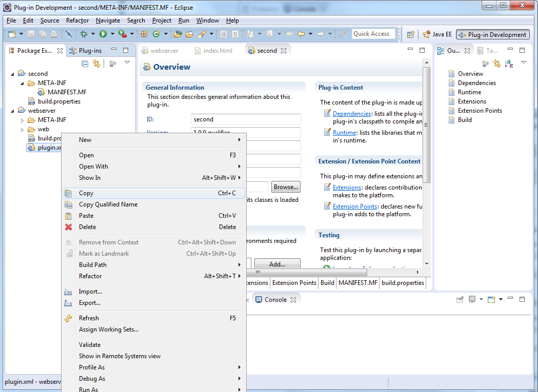Open Outline View Menu triangle
The image size is (538, 392).
(524, 63)
